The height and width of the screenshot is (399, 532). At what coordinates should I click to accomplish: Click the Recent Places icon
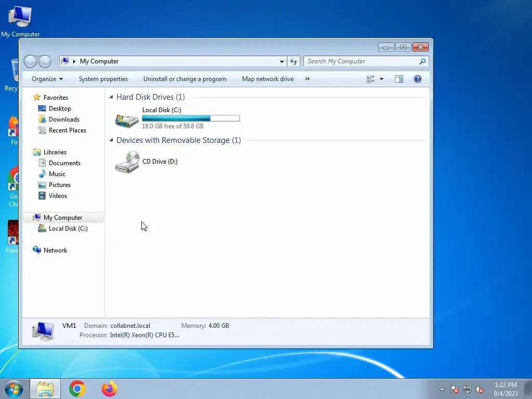pos(42,130)
